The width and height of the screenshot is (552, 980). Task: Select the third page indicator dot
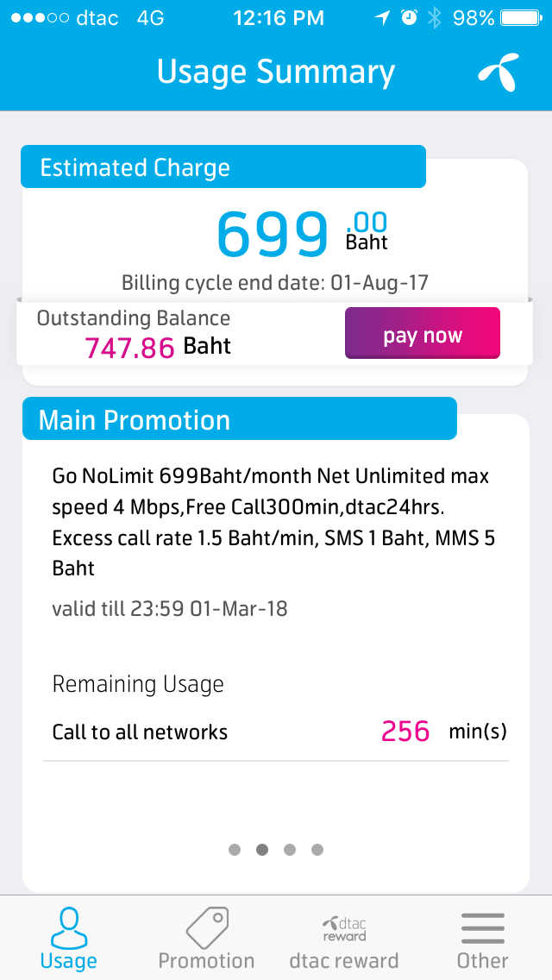pyautogui.click(x=290, y=850)
